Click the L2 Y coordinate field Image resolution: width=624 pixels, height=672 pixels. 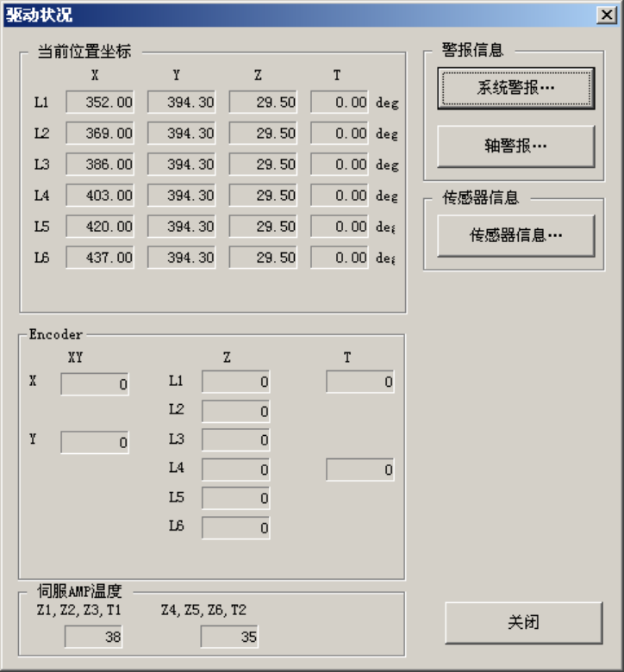181,133
